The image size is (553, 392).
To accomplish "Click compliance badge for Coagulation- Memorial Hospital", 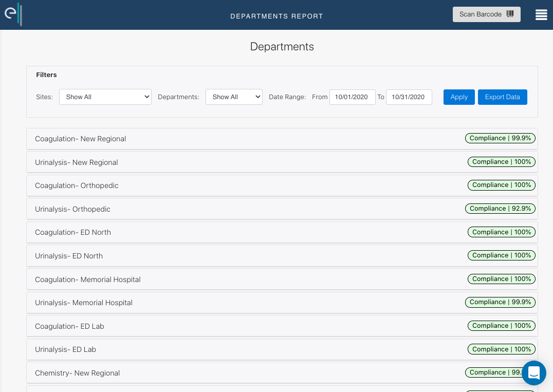I will click(x=502, y=279).
